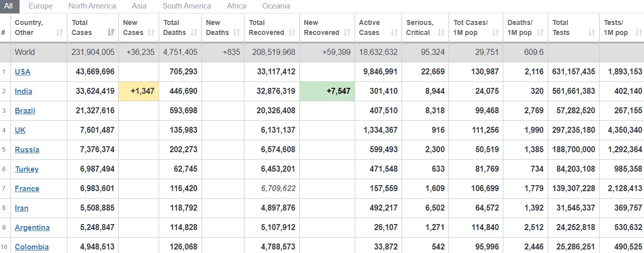
Task: Open the Asia region tab
Action: 139,6
